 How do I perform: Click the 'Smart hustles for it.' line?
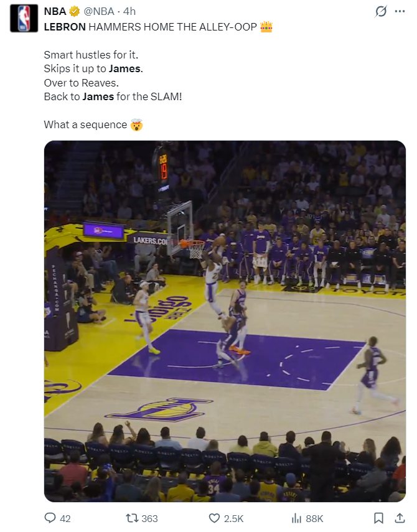[x=91, y=54]
